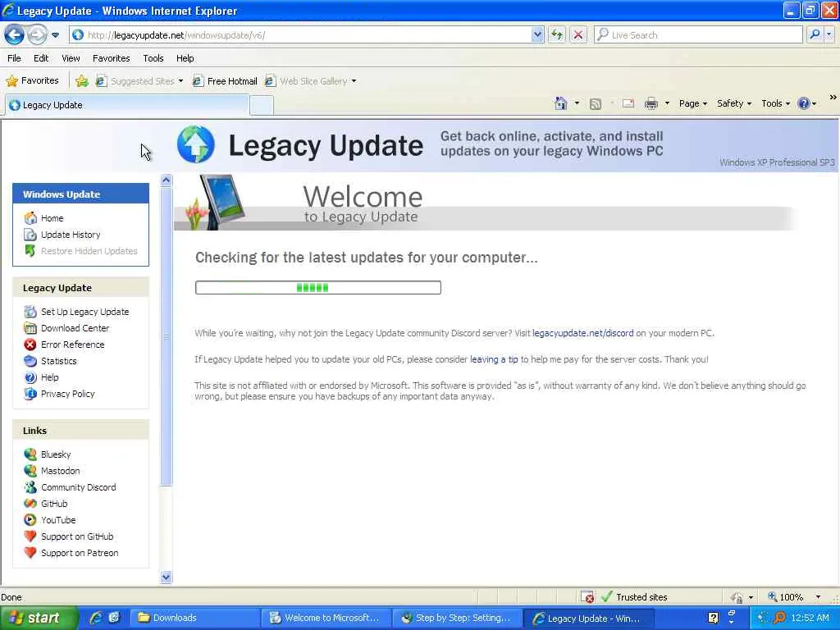This screenshot has width=840, height=630.
Task: Click the Print icon in the command bar
Action: [x=651, y=103]
